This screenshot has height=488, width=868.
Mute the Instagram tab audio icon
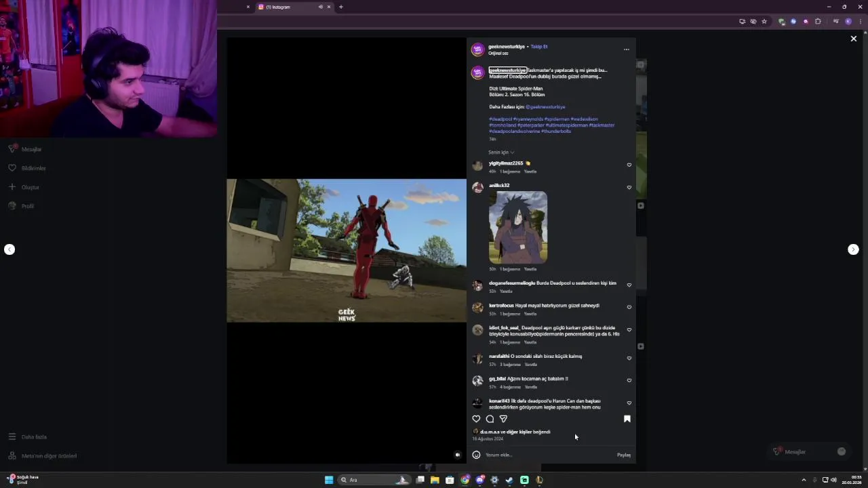click(320, 7)
